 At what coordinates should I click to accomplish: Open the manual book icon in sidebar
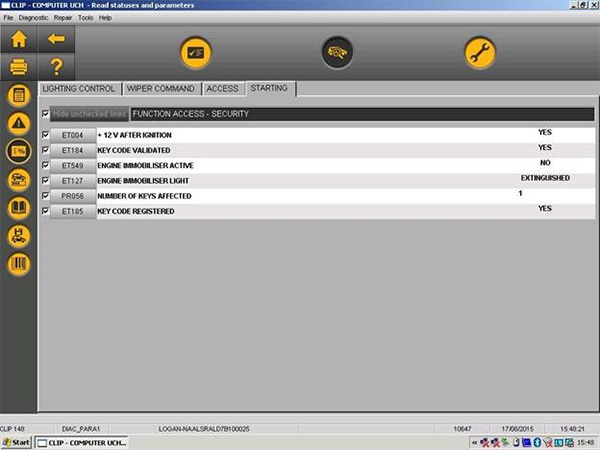click(18, 208)
